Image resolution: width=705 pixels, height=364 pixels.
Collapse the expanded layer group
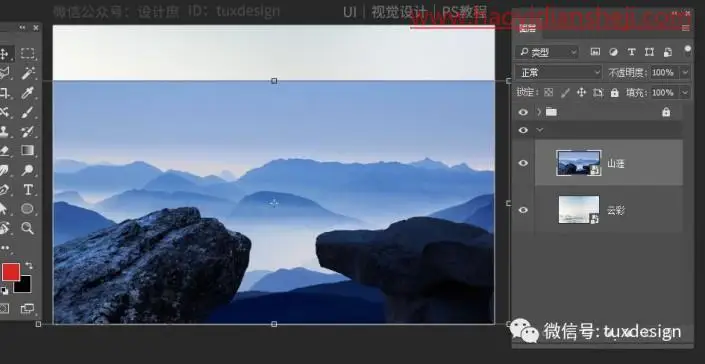click(540, 130)
